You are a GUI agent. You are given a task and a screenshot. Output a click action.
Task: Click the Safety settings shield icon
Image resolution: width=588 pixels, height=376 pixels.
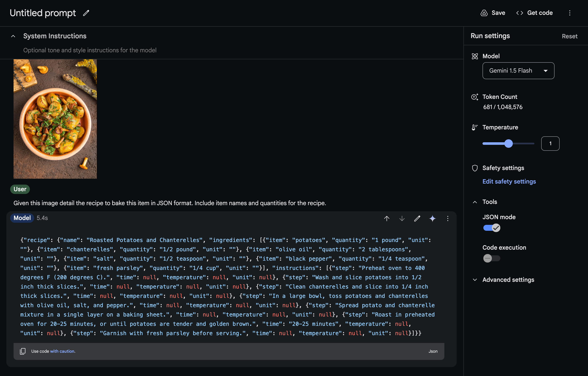point(475,168)
